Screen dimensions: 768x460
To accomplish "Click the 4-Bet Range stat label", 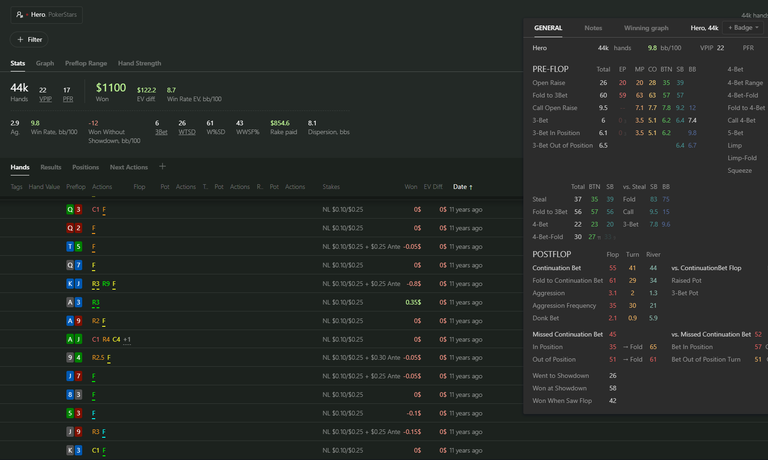I will (x=745, y=83).
